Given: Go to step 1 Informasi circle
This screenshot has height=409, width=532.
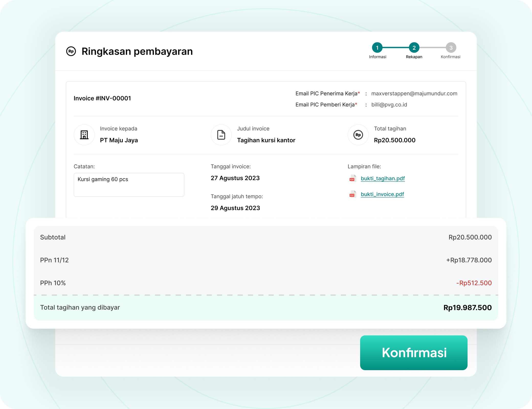Looking at the screenshot, I should coord(377,48).
